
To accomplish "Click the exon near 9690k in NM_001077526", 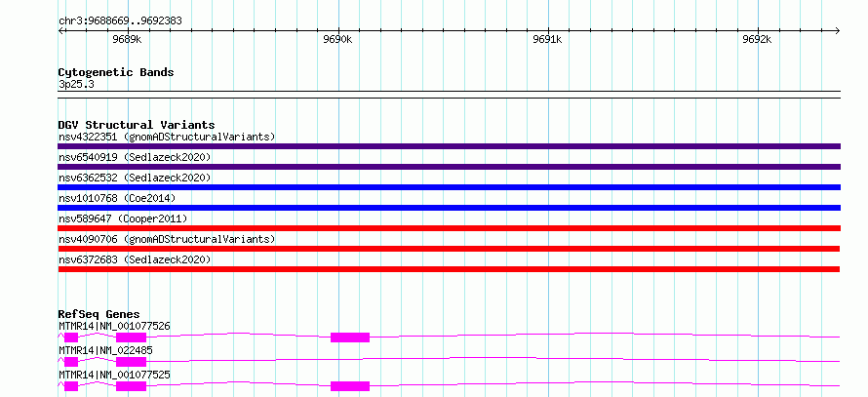I will click(x=350, y=337).
